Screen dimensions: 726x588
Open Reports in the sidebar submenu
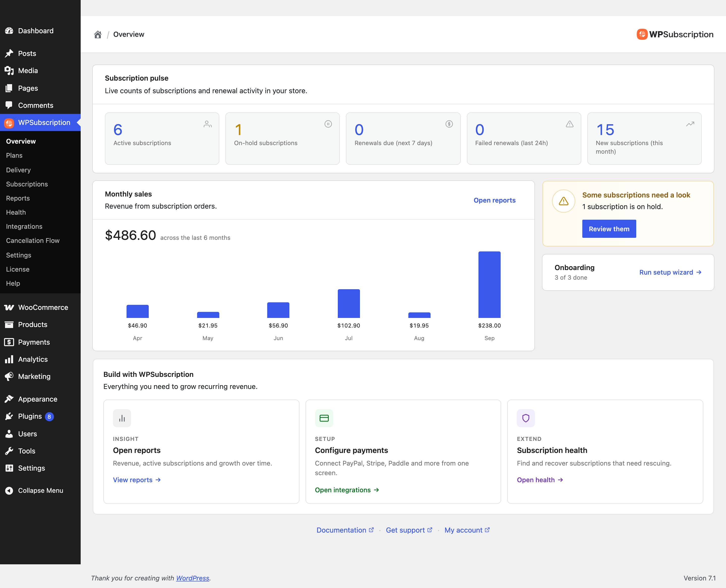(18, 198)
